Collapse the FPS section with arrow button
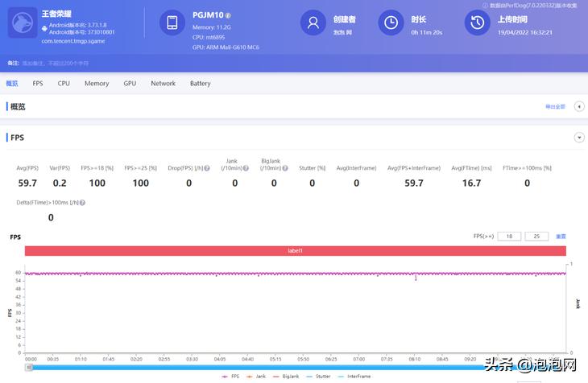Viewport: 588px width, 383px height. pyautogui.click(x=578, y=138)
